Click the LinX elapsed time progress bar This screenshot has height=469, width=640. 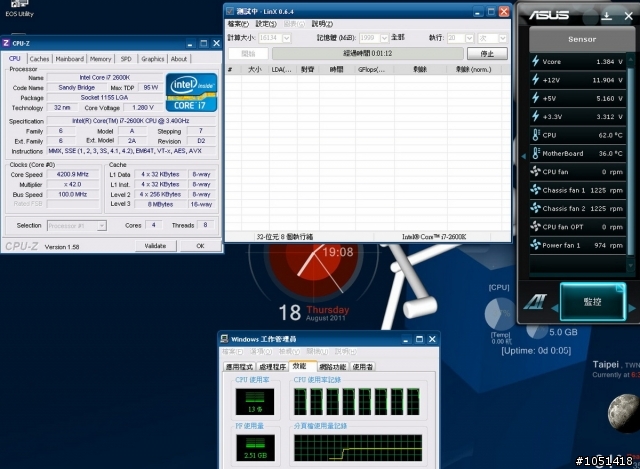[368, 53]
